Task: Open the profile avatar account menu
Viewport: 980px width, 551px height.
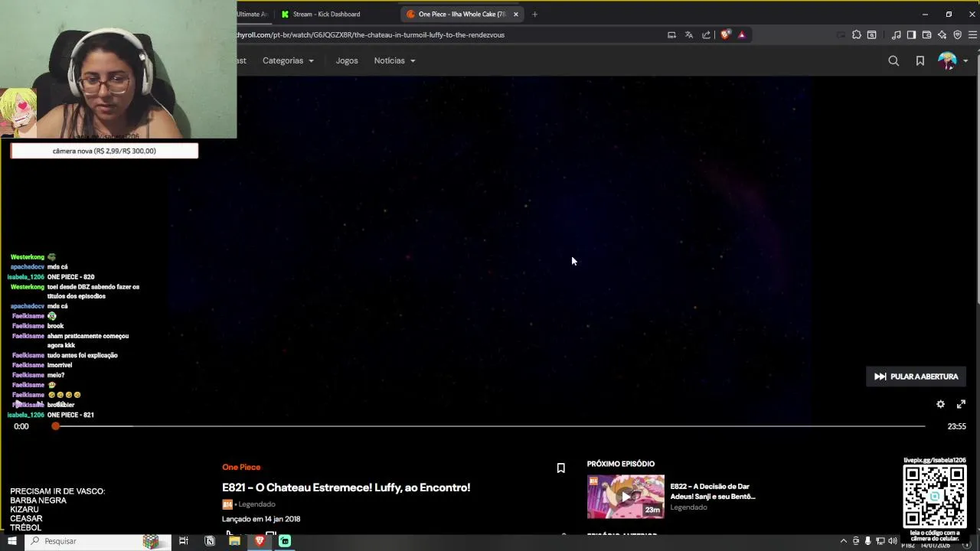Action: click(x=947, y=60)
